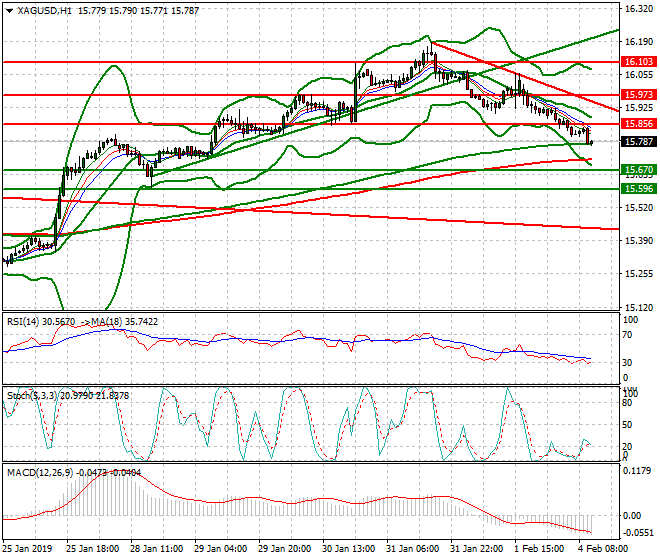The width and height of the screenshot is (660, 560).
Task: Select the Stochastic scale value 50
Action: point(627,424)
